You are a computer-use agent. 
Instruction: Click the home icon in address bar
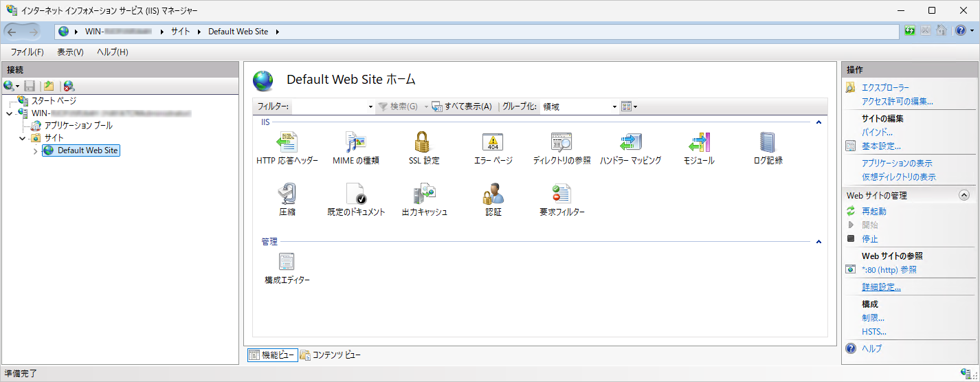coord(941,31)
